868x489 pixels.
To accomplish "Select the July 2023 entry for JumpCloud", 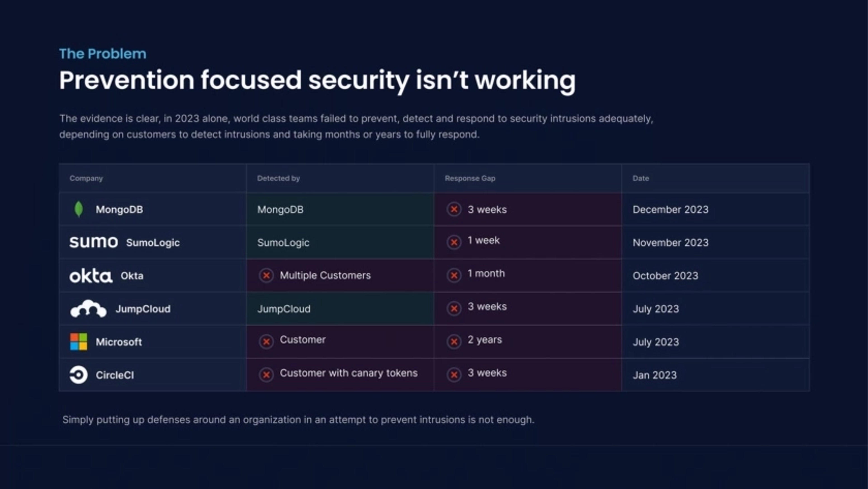I will tap(655, 309).
